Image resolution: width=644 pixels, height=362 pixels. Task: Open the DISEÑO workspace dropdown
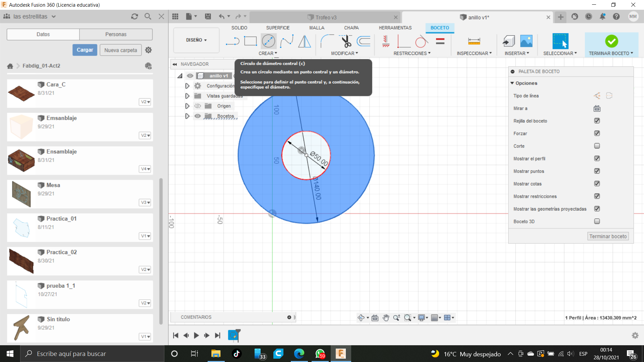(x=197, y=40)
